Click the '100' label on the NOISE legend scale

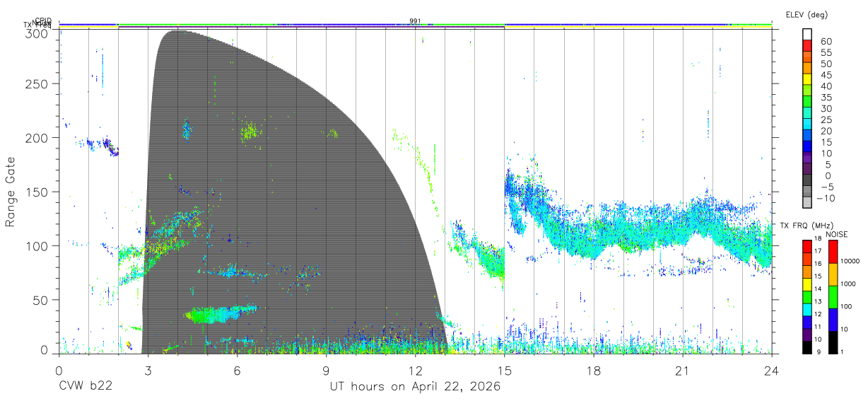[847, 307]
